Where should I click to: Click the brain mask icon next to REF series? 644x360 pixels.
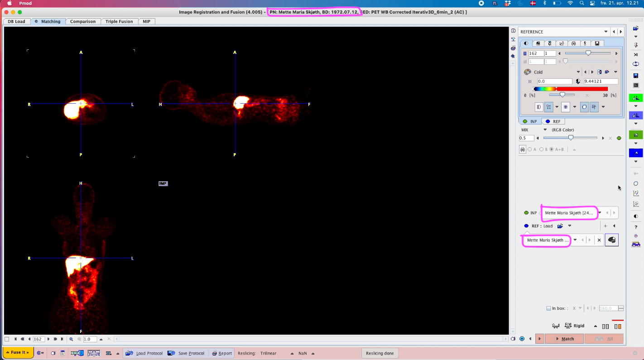click(x=612, y=240)
